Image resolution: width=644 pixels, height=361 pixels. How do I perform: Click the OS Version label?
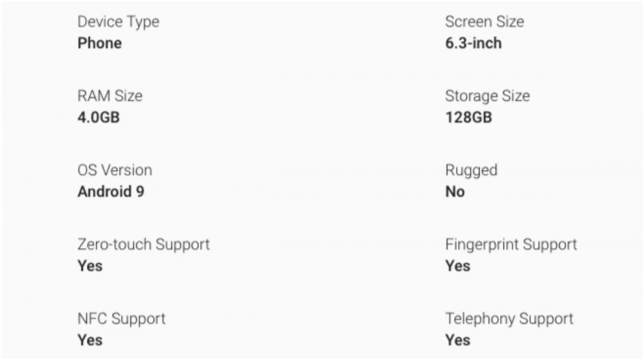[x=115, y=170]
